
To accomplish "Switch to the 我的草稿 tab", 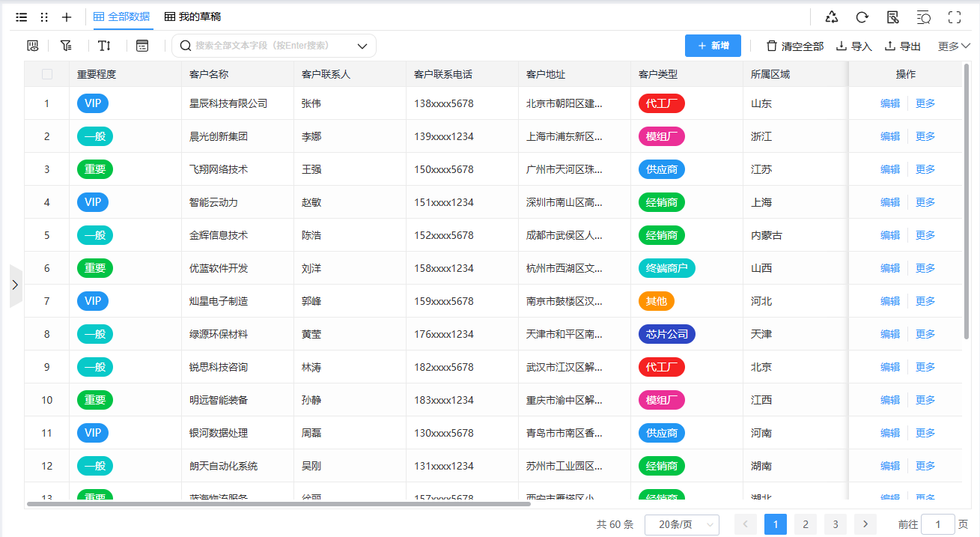I will click(192, 16).
